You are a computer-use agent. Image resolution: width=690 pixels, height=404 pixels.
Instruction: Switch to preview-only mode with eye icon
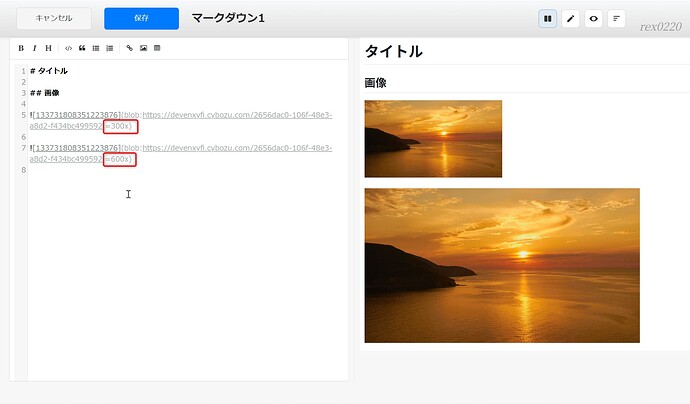(594, 18)
